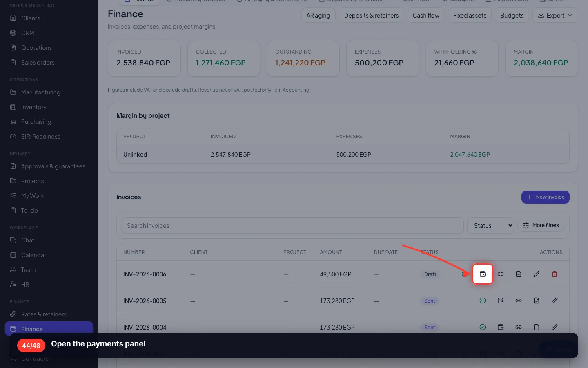The width and height of the screenshot is (588, 368).
Task: Click invoice number INV-2026-0004
Action: [145, 328]
